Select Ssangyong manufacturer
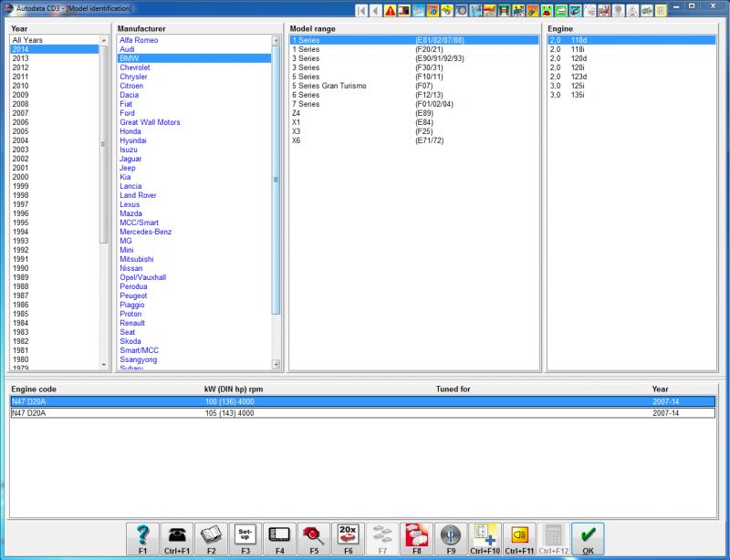Screen dimensions: 730x560 click(139, 359)
